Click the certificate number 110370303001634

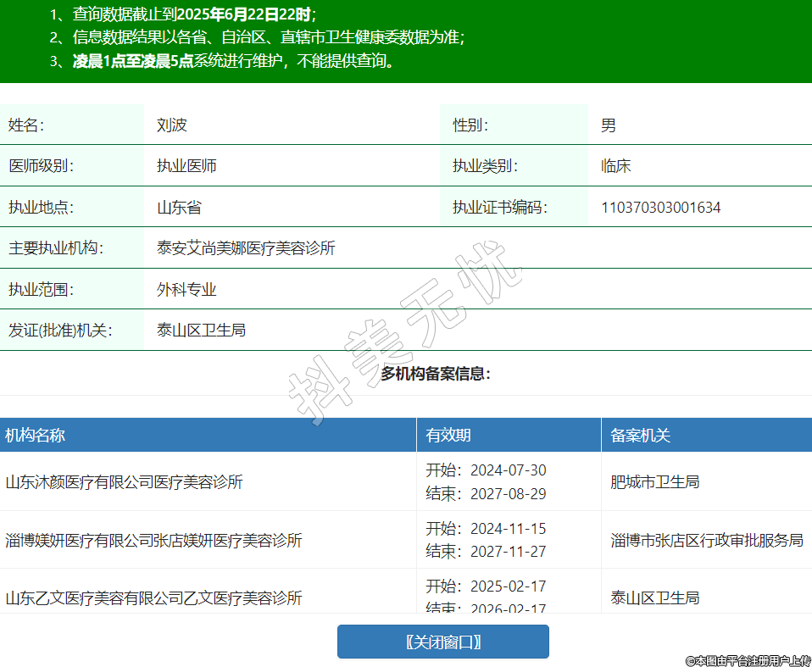pyautogui.click(x=660, y=208)
